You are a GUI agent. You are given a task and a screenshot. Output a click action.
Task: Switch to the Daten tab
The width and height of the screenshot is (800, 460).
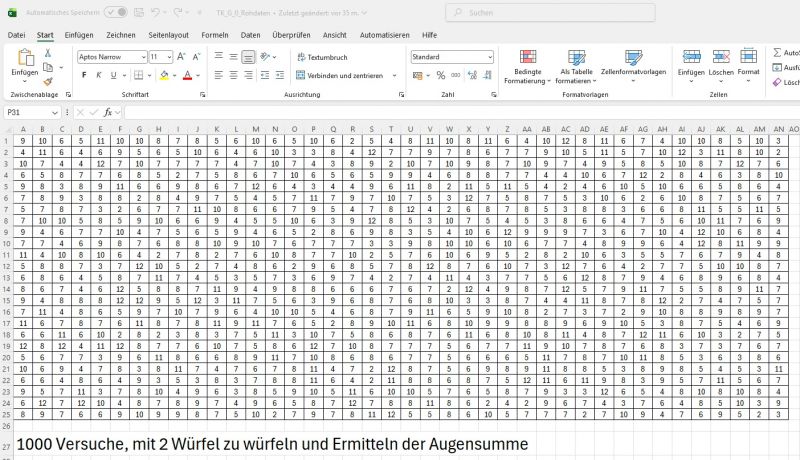point(251,35)
